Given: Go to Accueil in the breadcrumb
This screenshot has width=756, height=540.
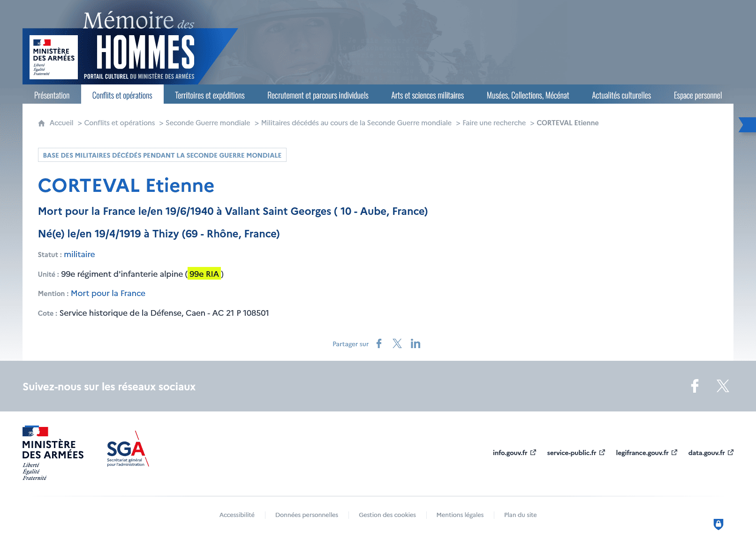Looking at the screenshot, I should pos(61,123).
